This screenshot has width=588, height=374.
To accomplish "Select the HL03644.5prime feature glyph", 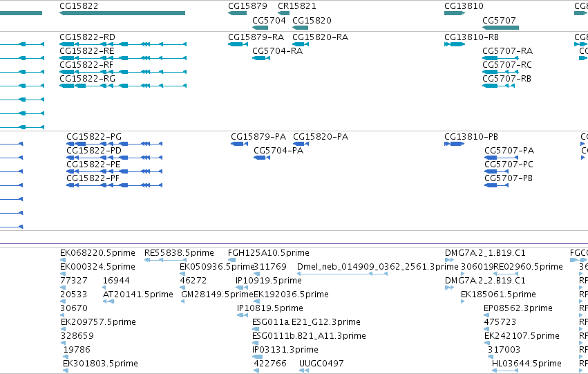I will click(505, 371).
